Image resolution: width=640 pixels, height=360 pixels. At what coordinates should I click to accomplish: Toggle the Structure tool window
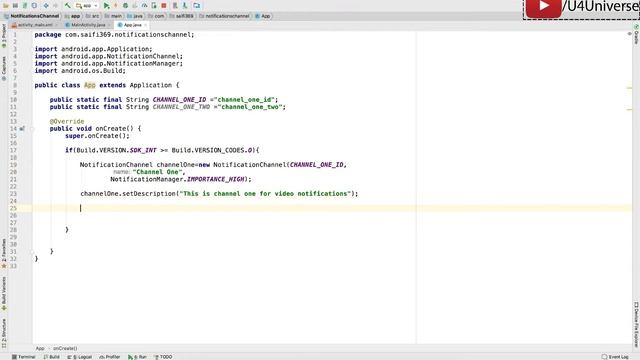4,333
